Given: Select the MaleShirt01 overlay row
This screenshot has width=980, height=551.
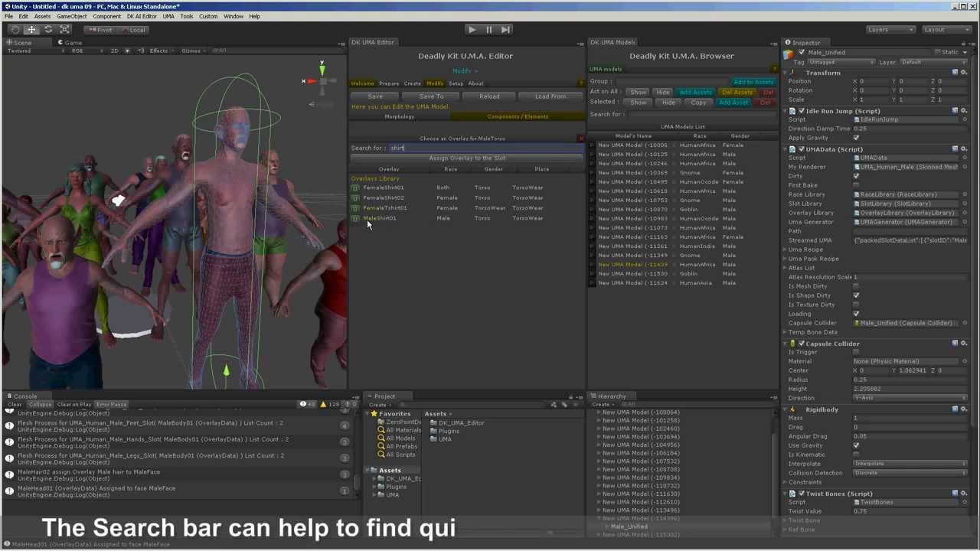Looking at the screenshot, I should (467, 218).
